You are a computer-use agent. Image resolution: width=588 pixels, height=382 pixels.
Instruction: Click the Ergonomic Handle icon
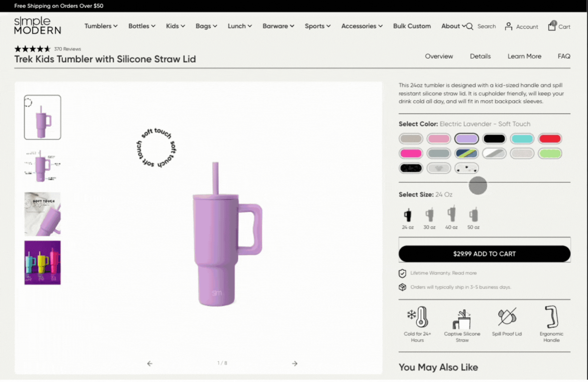coord(551,317)
